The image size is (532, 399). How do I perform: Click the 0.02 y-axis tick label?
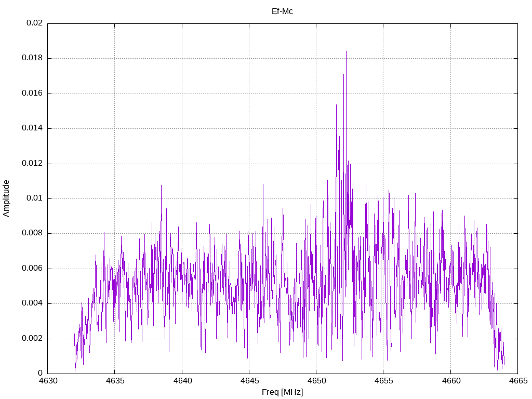click(34, 23)
